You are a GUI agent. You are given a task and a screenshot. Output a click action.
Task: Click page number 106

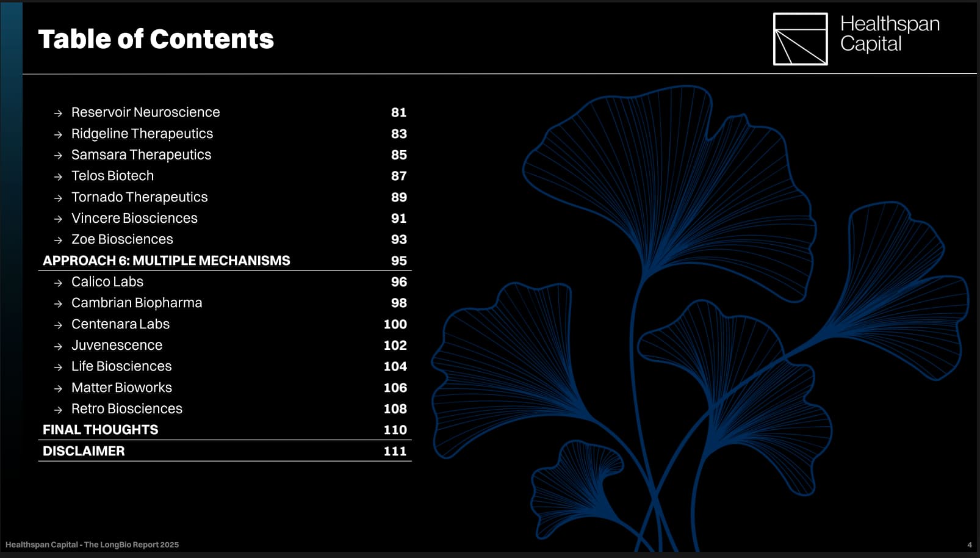(x=395, y=388)
